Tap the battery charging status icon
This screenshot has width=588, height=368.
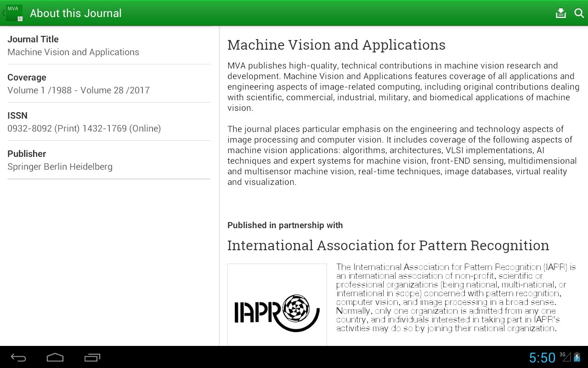577,357
